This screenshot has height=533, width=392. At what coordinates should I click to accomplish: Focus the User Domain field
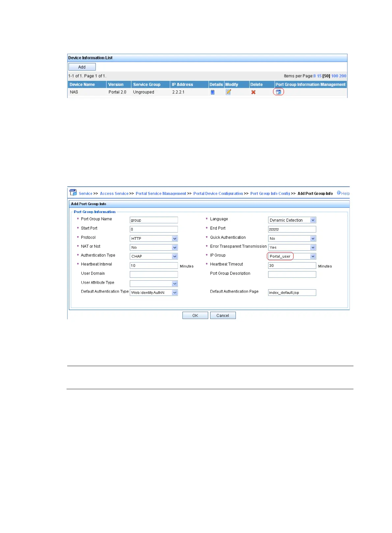tap(154, 274)
